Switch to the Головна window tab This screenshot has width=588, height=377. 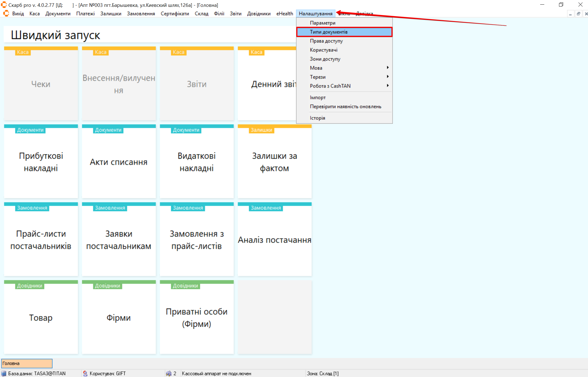(x=27, y=363)
